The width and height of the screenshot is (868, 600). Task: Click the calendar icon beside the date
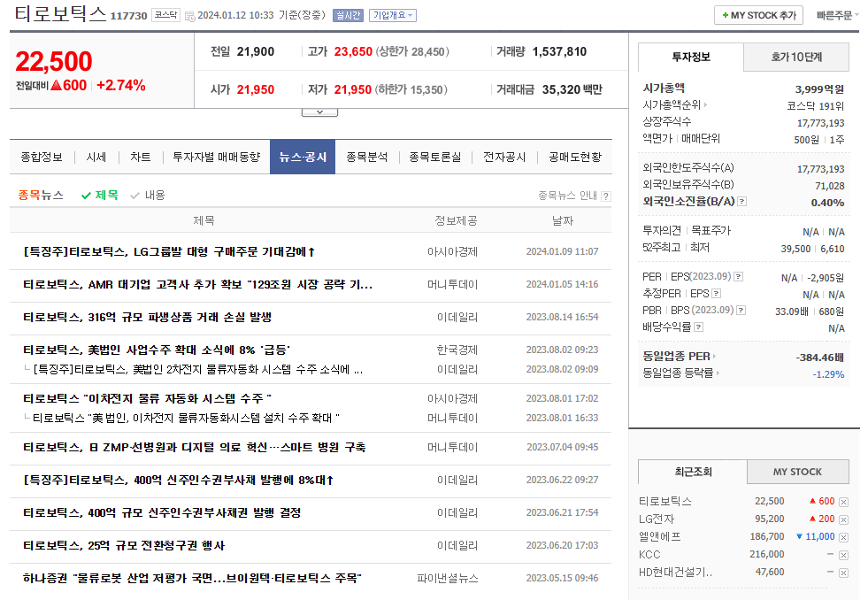tap(189, 16)
